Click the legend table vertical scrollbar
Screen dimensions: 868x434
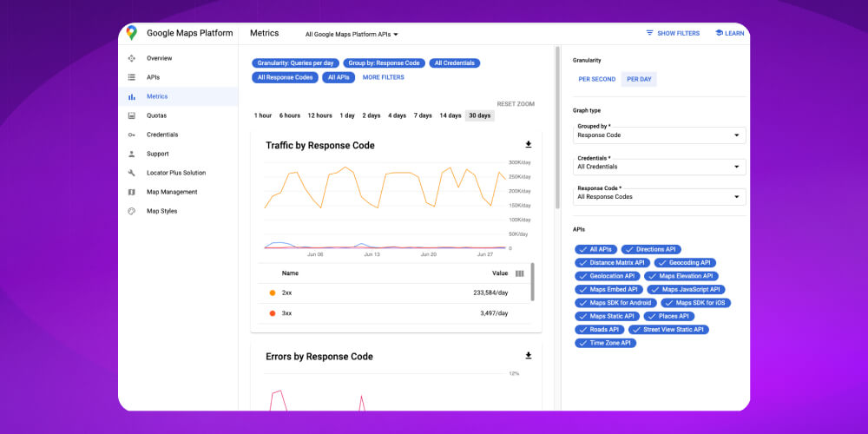click(533, 282)
